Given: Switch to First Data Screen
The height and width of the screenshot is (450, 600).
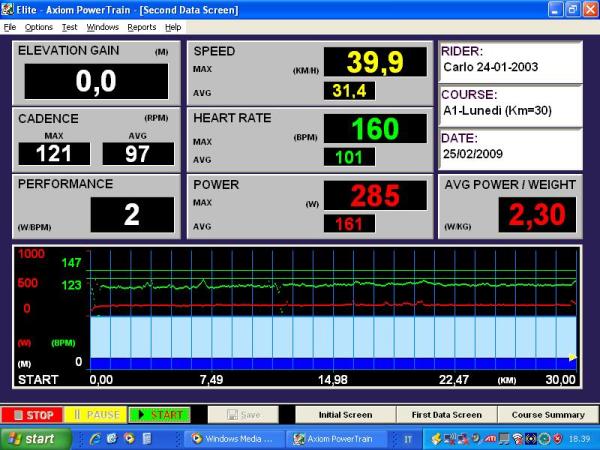Looking at the screenshot, I should [x=446, y=414].
